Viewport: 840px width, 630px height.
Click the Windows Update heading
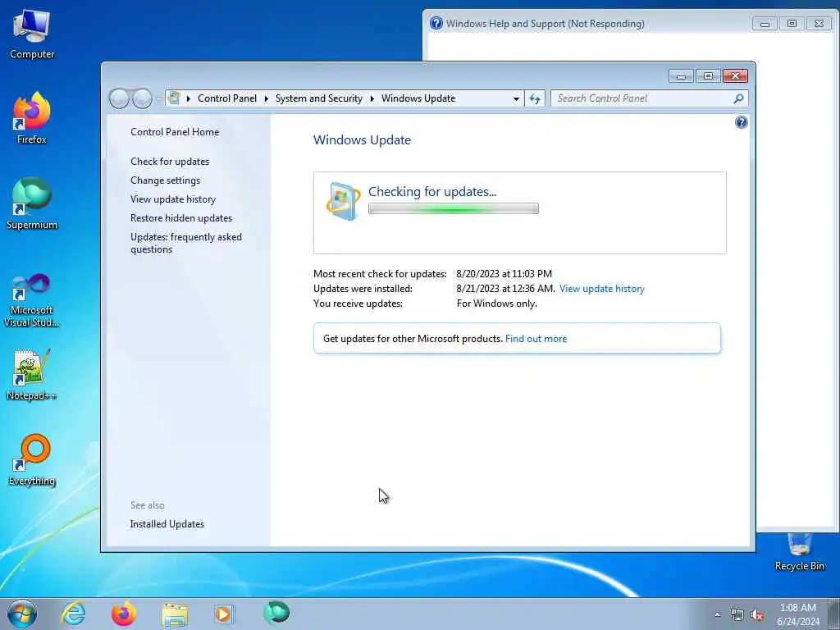(362, 139)
